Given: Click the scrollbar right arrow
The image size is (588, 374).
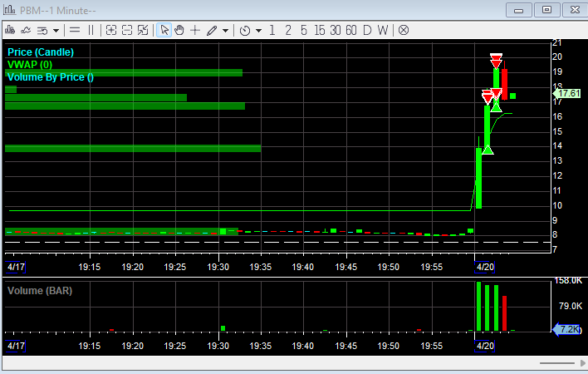Looking at the screenshot, I should pyautogui.click(x=582, y=363).
